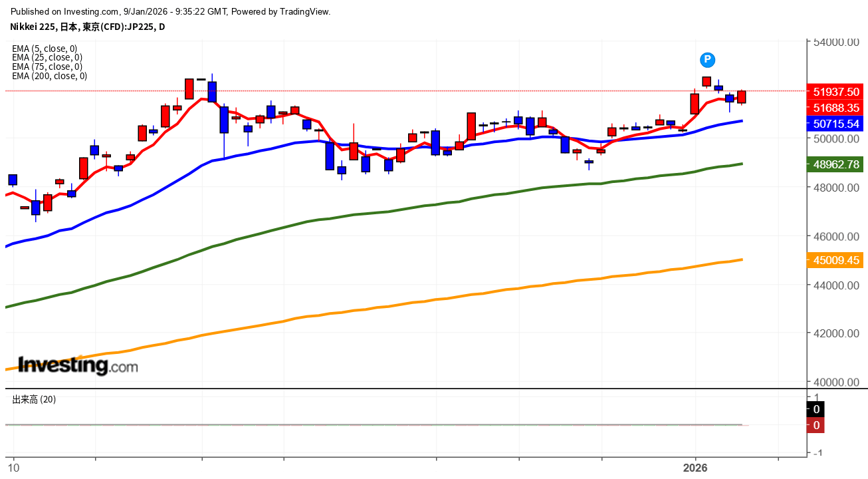This screenshot has width=868, height=479.
Task: Select the EMA (200, close, 0) legend entry
Action: [x=50, y=76]
